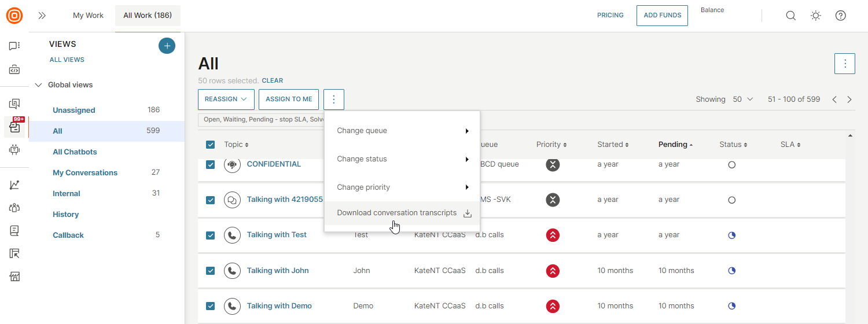Image resolution: width=868 pixels, height=324 pixels.
Task: Go to next page arrow
Action: point(849,100)
